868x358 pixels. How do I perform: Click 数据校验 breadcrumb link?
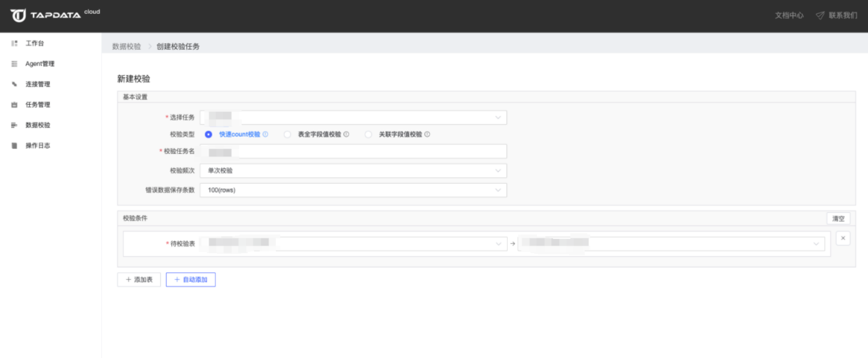click(x=126, y=46)
